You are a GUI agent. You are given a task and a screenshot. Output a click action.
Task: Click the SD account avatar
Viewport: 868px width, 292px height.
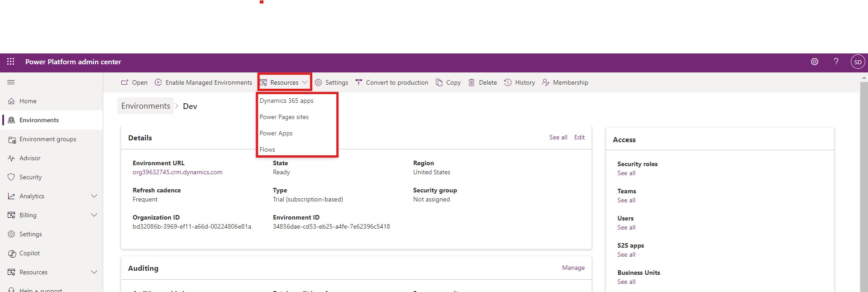pyautogui.click(x=858, y=62)
